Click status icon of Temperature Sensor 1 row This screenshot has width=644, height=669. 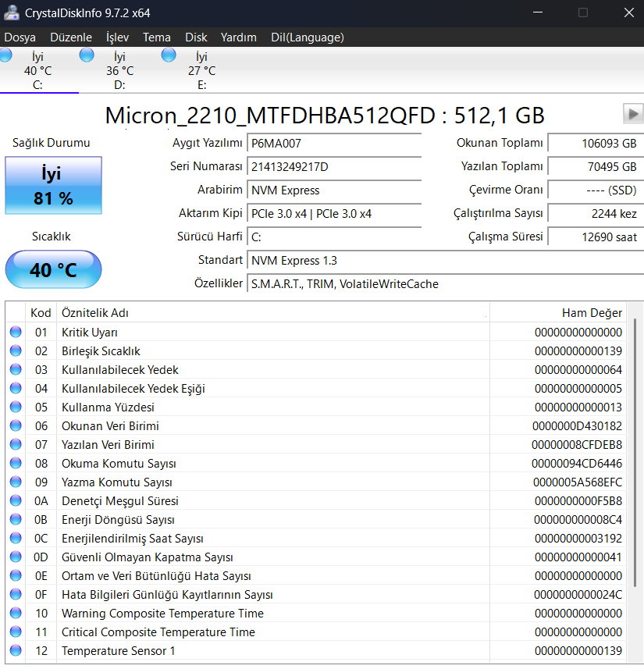click(x=16, y=650)
